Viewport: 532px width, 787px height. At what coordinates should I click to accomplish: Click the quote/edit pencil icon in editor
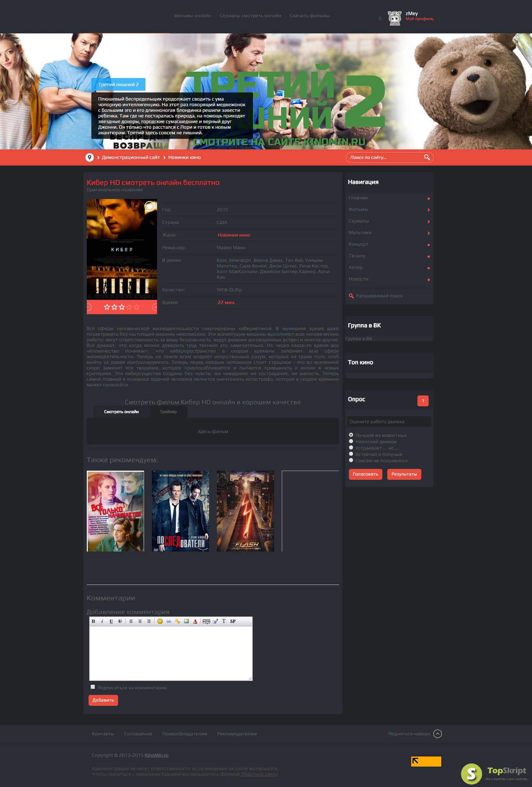click(x=215, y=621)
